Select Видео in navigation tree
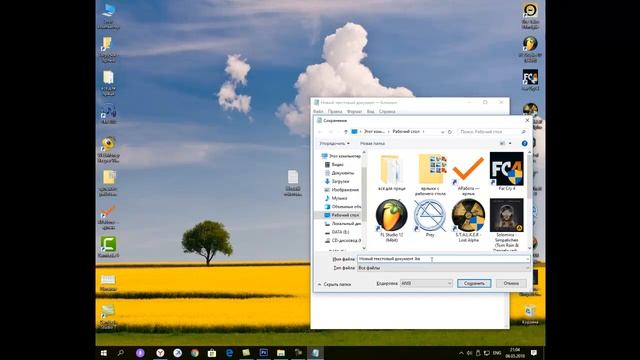 (x=334, y=164)
